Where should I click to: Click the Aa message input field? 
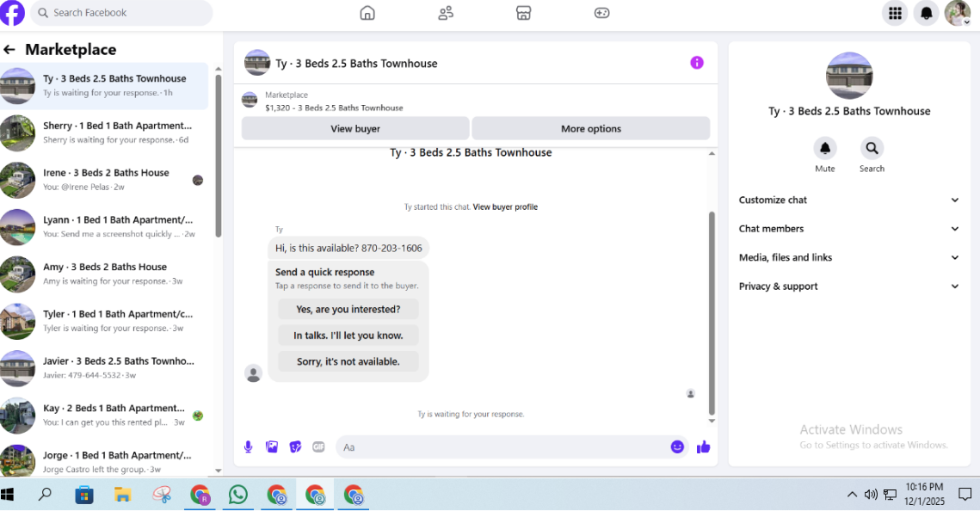click(503, 446)
